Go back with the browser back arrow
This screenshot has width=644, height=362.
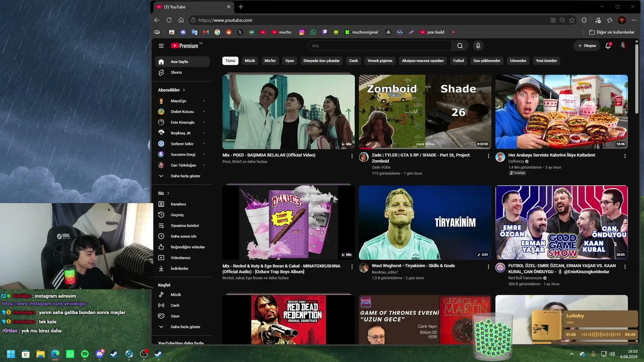click(x=157, y=20)
